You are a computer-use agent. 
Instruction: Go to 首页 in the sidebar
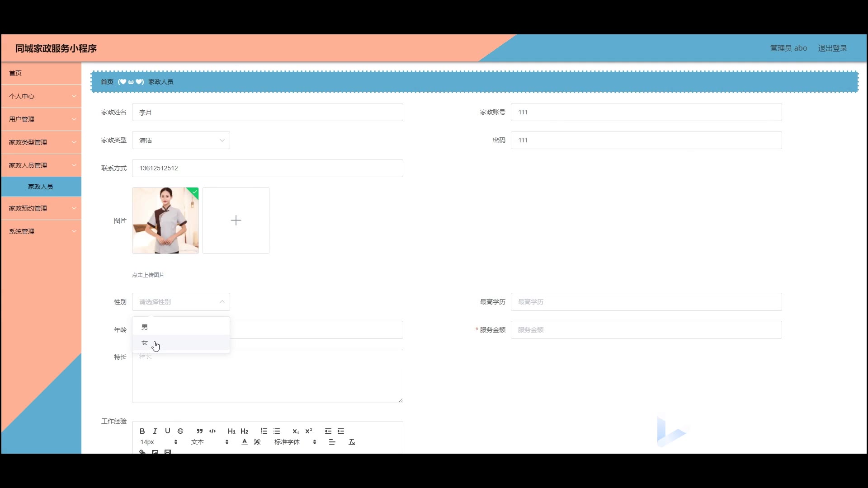coord(41,73)
